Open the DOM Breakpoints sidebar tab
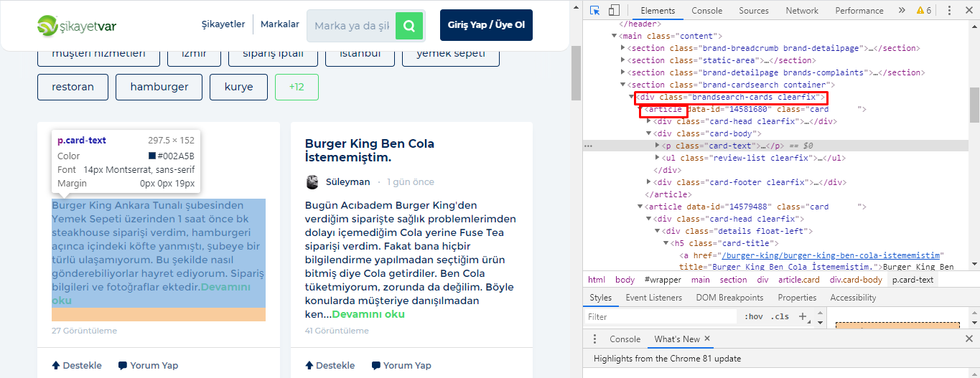The width and height of the screenshot is (980, 378). click(x=729, y=298)
